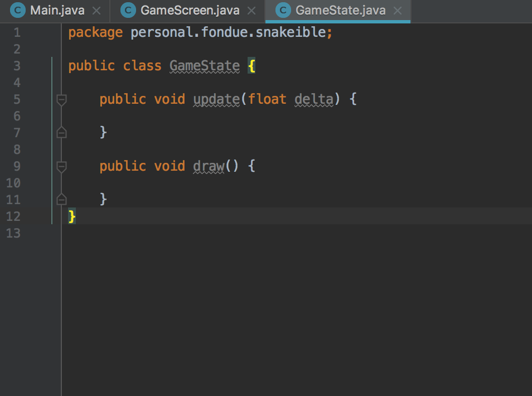Click the class keyword on line 3

click(142, 66)
